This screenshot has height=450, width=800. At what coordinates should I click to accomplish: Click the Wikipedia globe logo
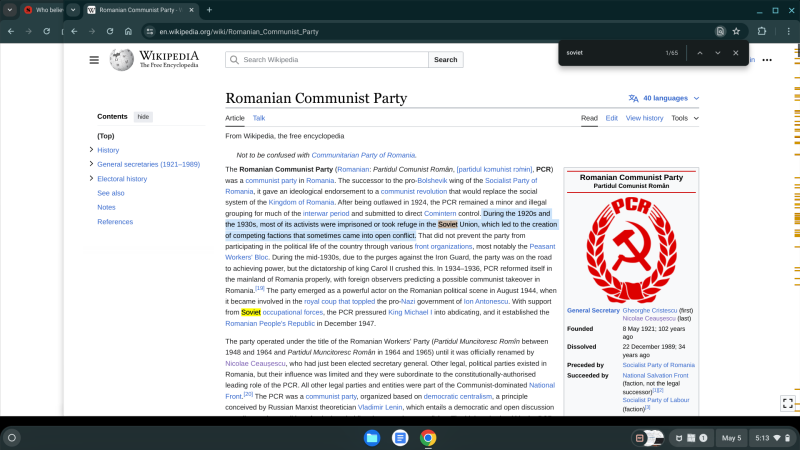[x=122, y=60]
